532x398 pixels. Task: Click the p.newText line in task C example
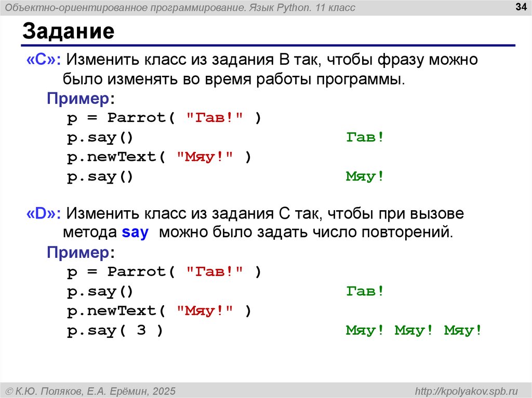click(x=159, y=157)
